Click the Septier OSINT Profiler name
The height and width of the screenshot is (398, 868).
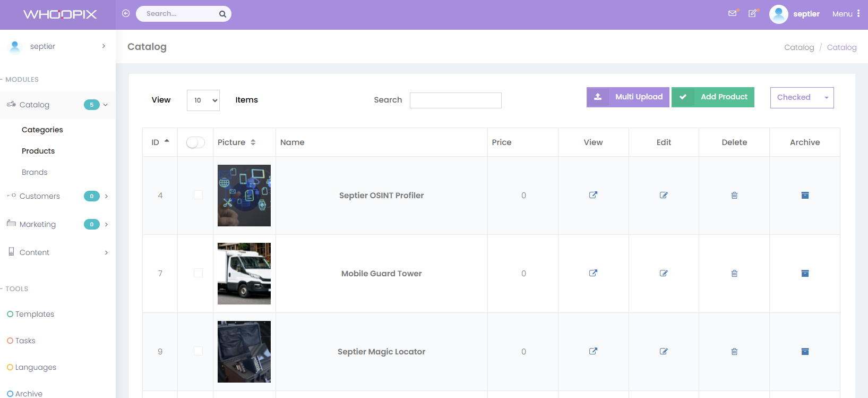click(x=381, y=196)
